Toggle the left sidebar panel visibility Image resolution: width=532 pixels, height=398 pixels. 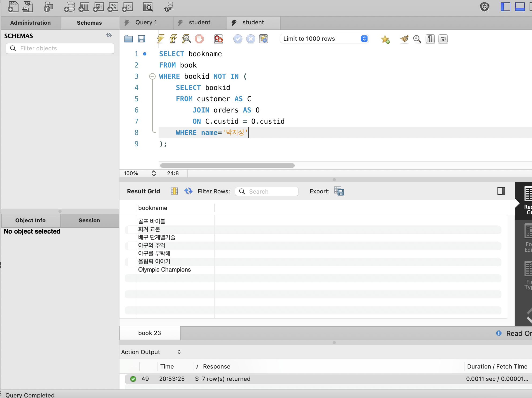click(x=505, y=7)
